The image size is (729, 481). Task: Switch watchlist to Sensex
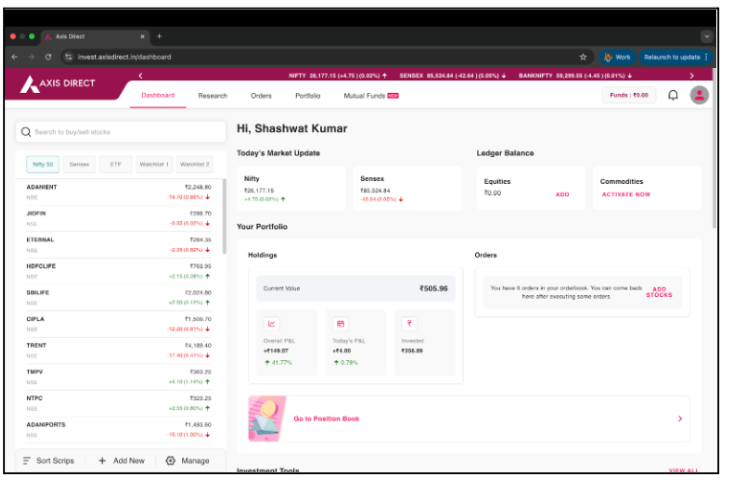pyautogui.click(x=79, y=164)
